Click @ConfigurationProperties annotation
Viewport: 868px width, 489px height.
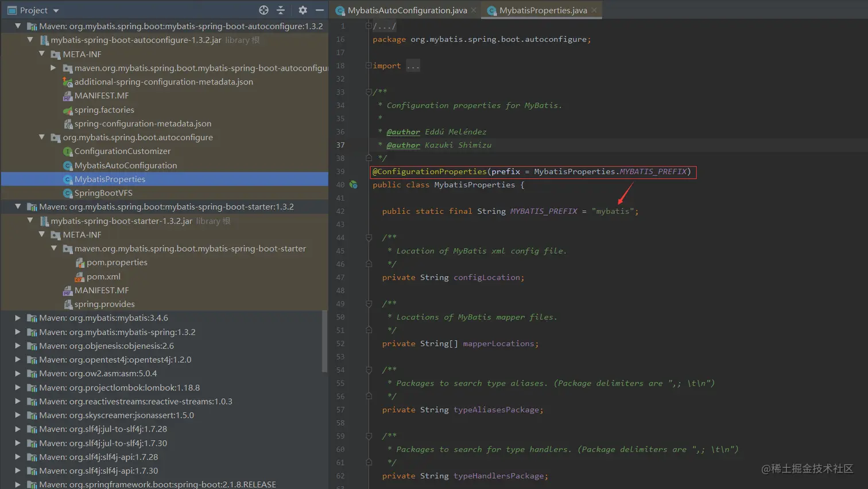(x=429, y=171)
